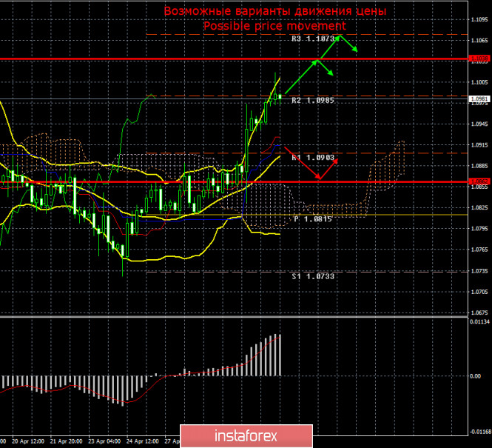Click the topmost green arrow head near R3

(340, 37)
